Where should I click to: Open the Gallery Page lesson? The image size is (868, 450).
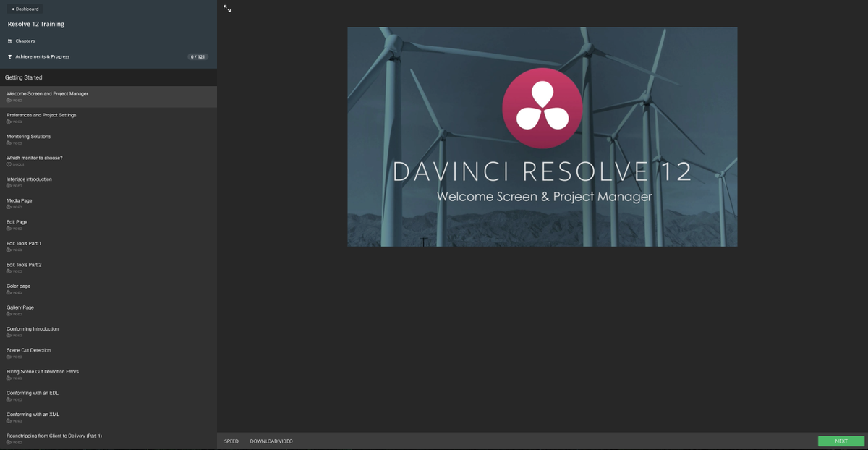point(109,310)
